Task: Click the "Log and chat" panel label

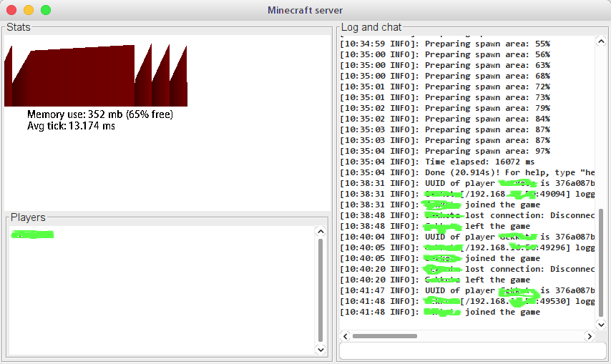Action: 371,27
